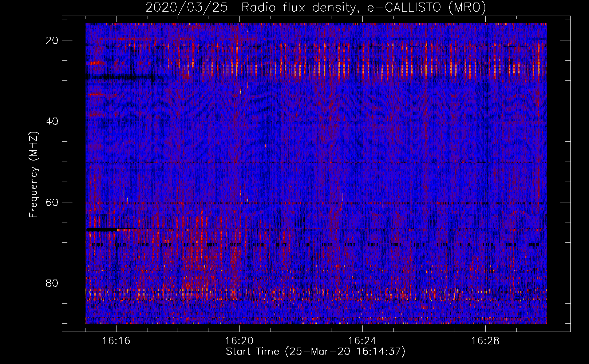
Task: Click the 16:24 time tick label
Action: point(362,341)
